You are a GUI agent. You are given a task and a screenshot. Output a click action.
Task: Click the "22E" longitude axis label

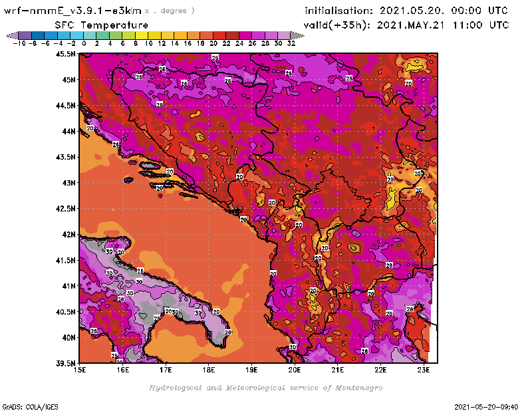point(380,370)
